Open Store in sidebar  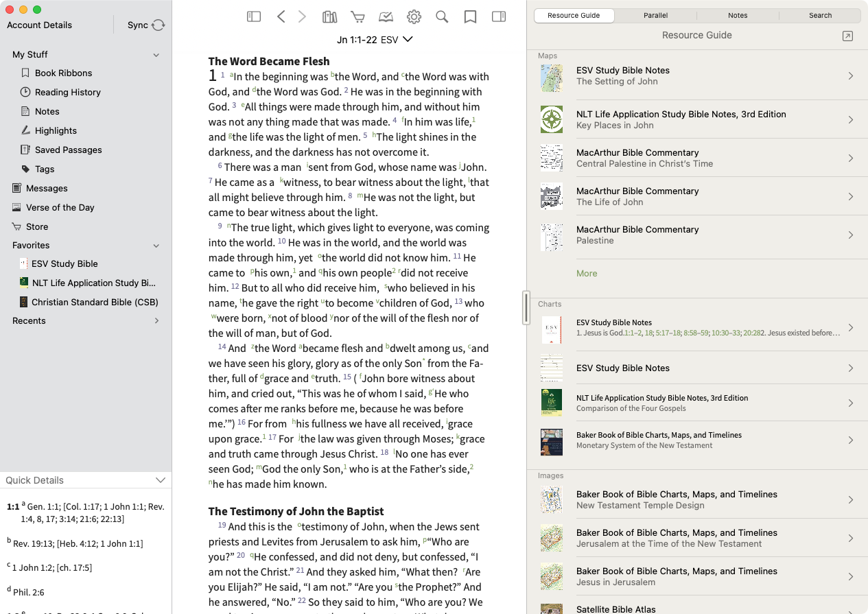tap(37, 226)
